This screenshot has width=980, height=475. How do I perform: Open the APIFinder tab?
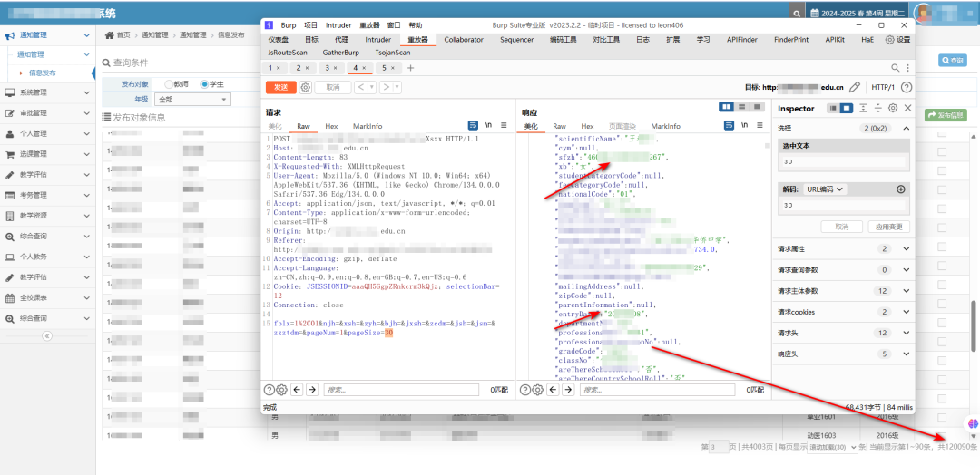click(742, 39)
